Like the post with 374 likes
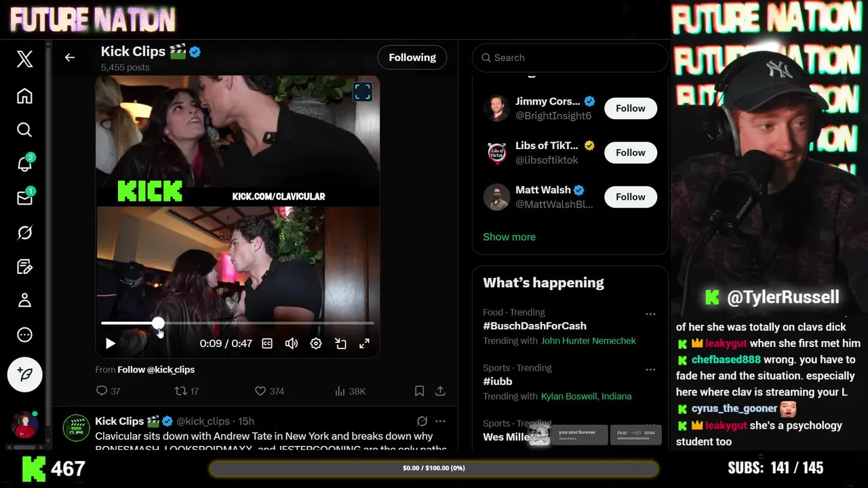 pyautogui.click(x=269, y=391)
